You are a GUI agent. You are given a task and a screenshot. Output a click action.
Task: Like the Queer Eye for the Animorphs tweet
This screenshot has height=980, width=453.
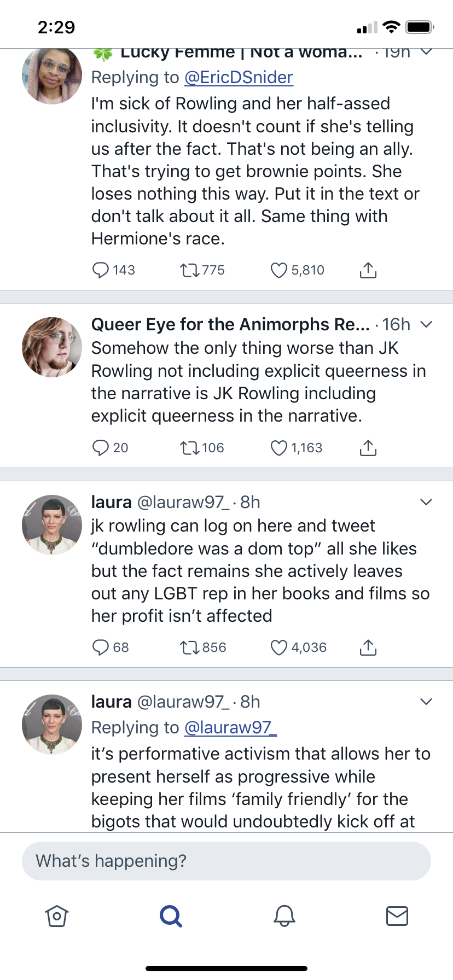pyautogui.click(x=279, y=447)
